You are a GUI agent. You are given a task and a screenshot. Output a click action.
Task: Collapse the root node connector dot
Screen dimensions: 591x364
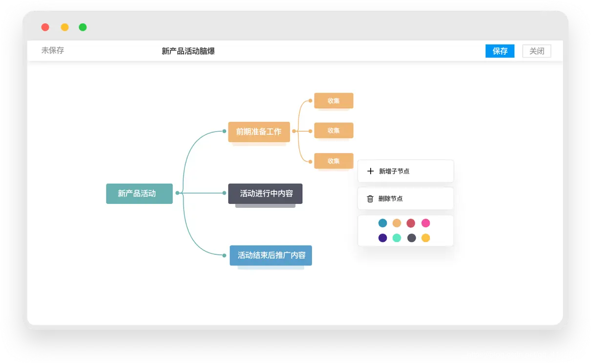(x=177, y=193)
